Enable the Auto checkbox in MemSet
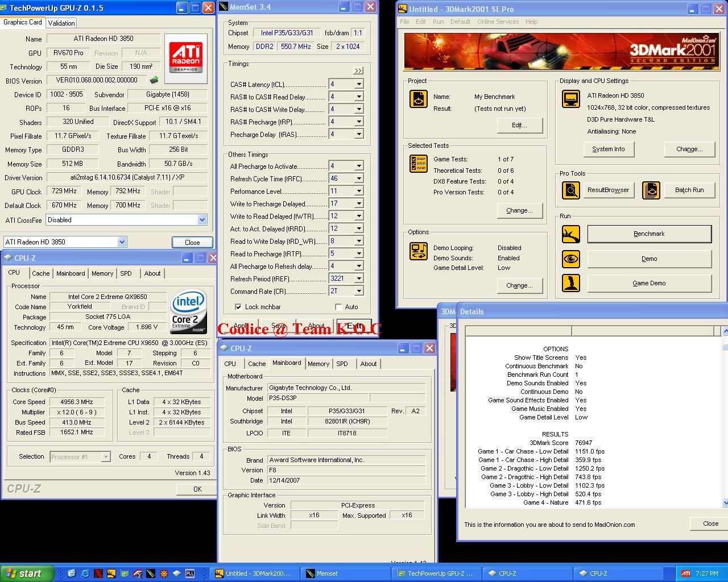The height and width of the screenshot is (582, 728). [338, 307]
